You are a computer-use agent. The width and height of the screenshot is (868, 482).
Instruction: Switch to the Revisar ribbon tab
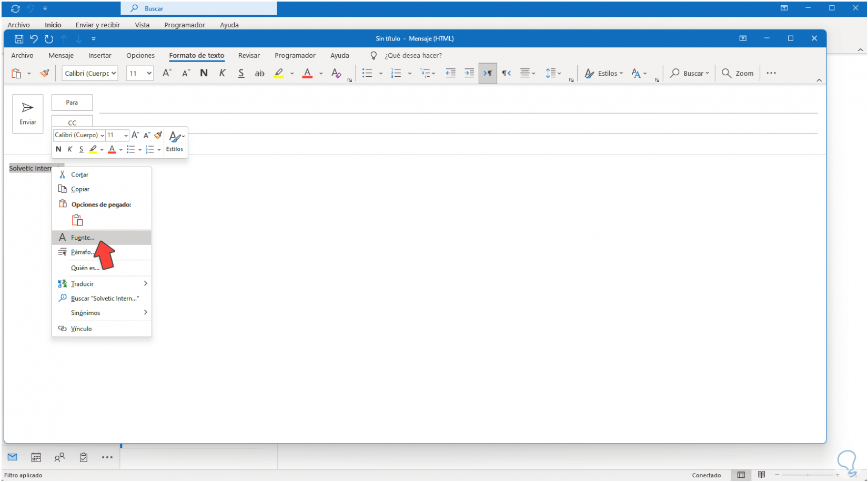coord(249,55)
